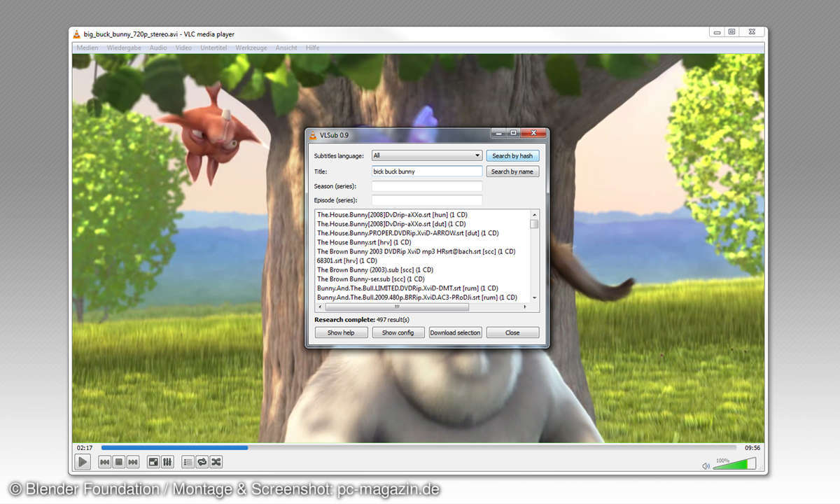Click results list scroll up arrow
This screenshot has height=504, width=840.
pyautogui.click(x=535, y=214)
